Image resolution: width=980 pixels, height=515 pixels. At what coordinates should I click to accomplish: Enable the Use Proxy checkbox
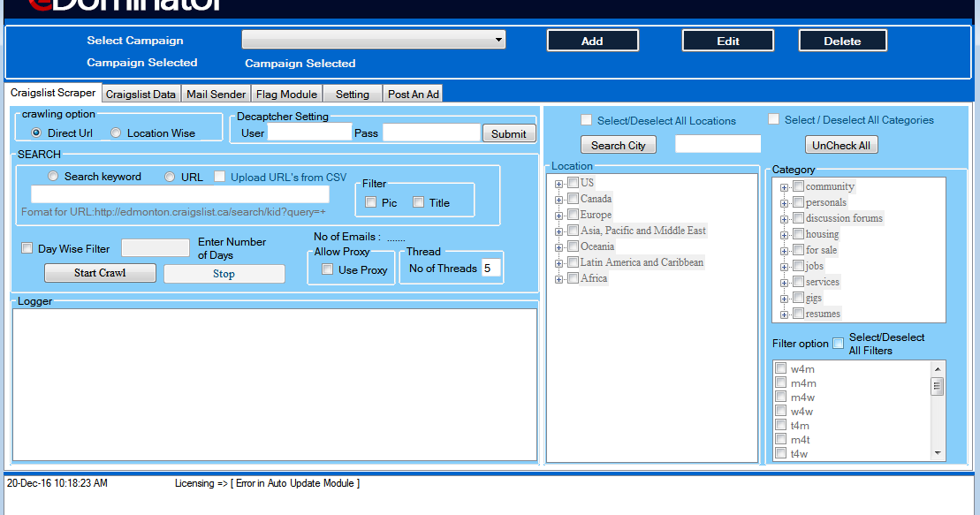pyautogui.click(x=326, y=269)
